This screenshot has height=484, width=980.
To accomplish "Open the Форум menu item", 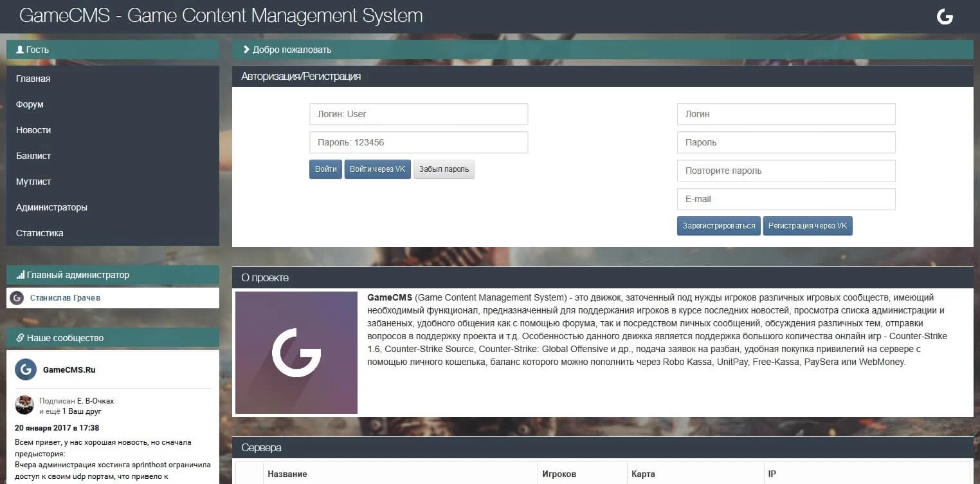I will (113, 104).
